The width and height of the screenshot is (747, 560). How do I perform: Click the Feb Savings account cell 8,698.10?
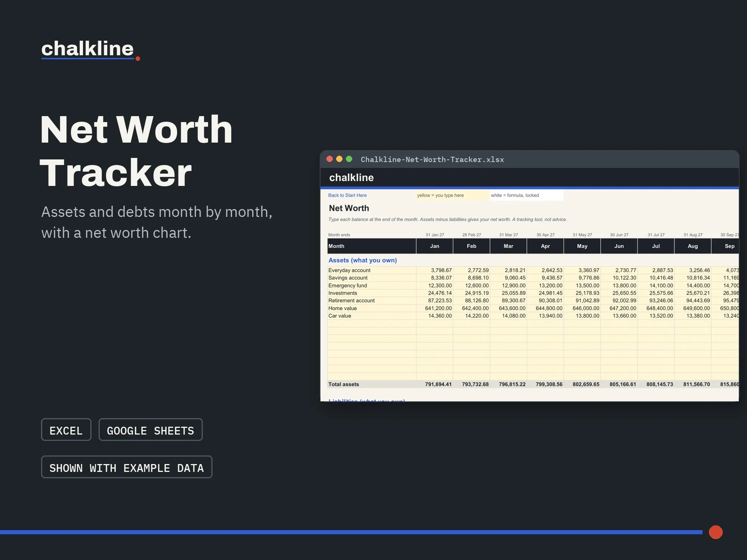(x=472, y=278)
